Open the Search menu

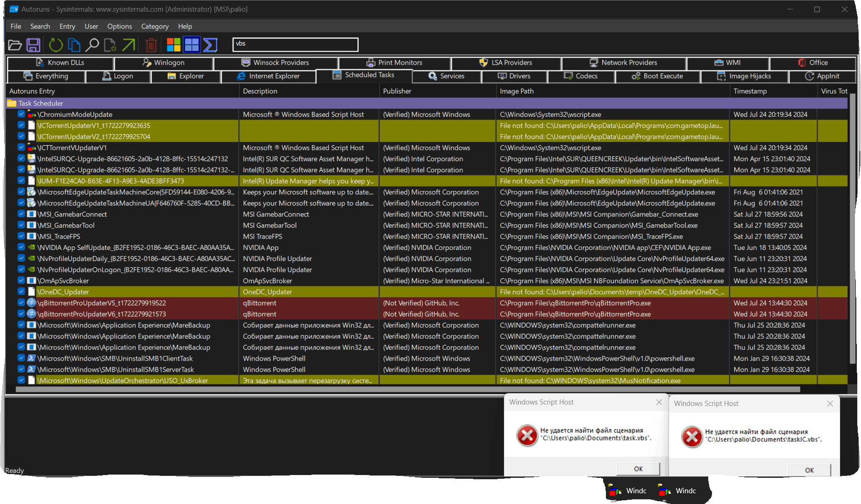[40, 27]
